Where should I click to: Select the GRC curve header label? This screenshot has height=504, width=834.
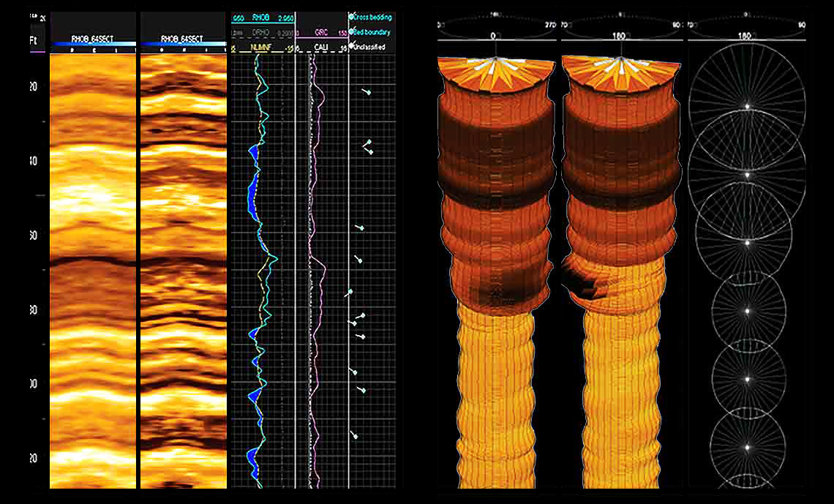[x=320, y=33]
